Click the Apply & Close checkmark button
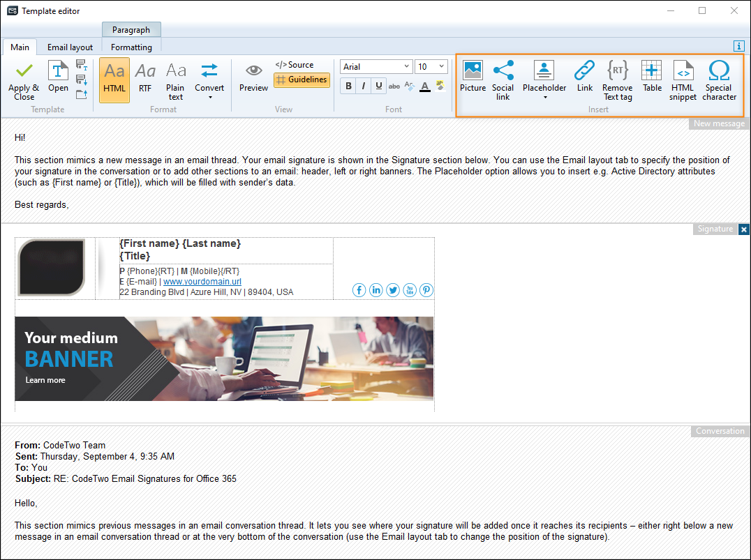 (24, 80)
